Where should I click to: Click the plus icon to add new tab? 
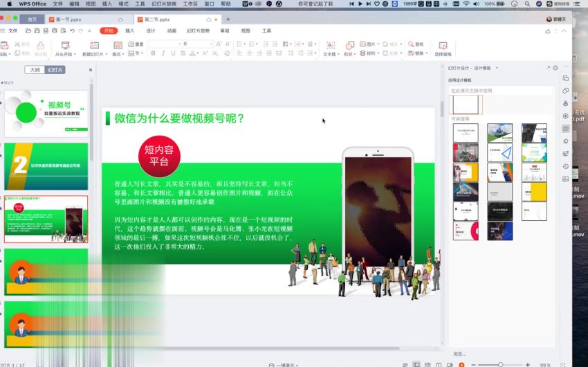click(228, 19)
